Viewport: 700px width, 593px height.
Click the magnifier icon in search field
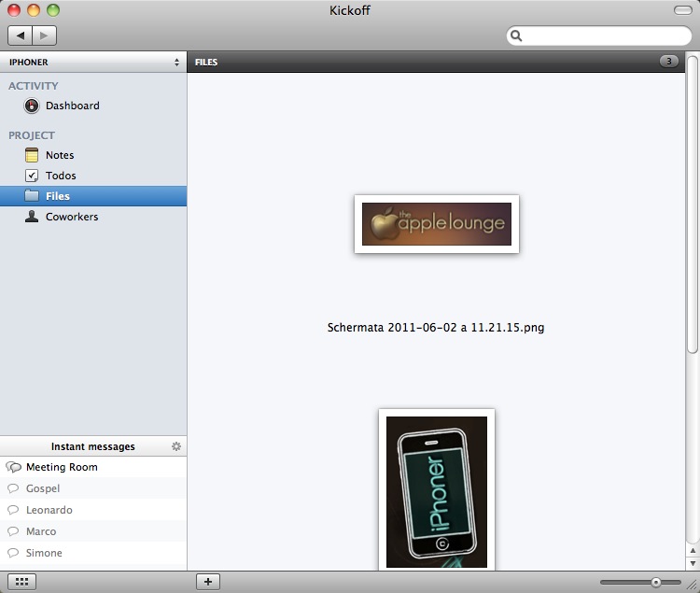516,35
